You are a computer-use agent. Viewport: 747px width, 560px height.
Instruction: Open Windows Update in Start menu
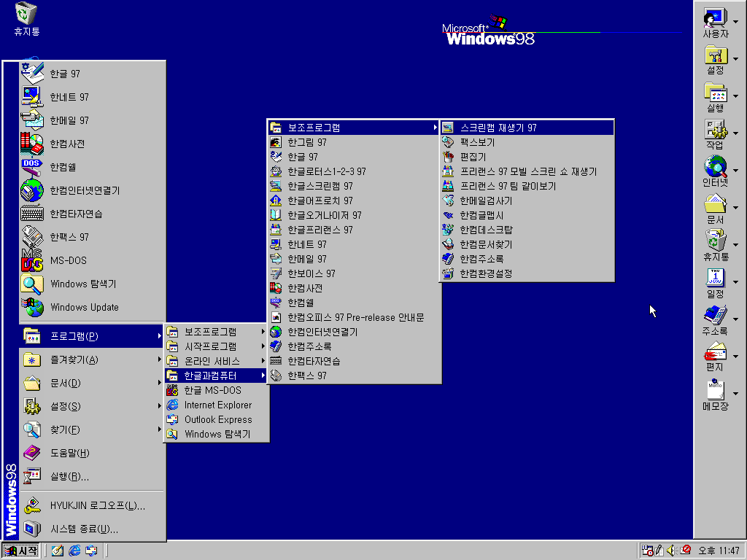tap(93, 307)
